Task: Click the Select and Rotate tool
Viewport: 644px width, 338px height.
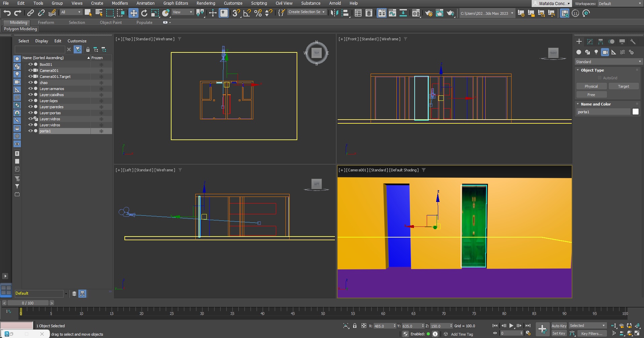Action: point(144,13)
